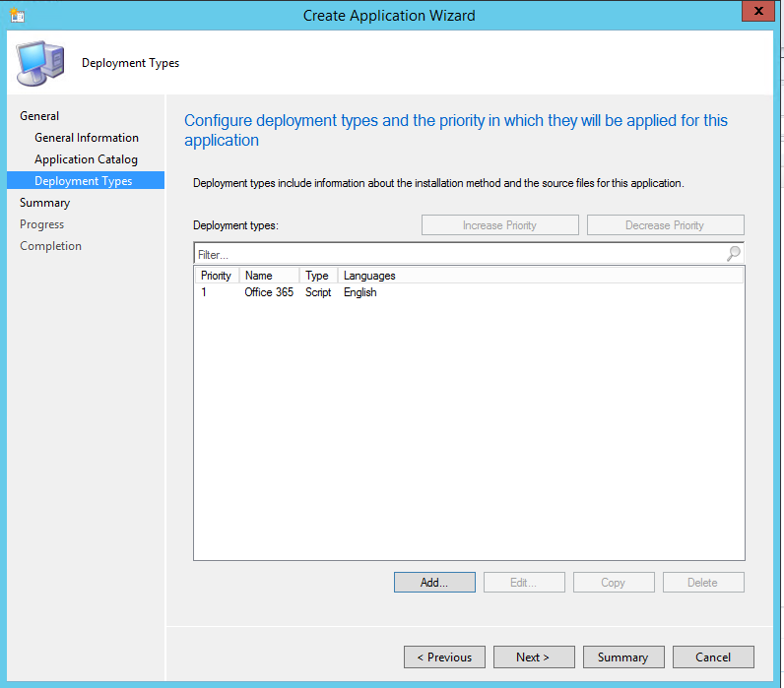Viewport: 784px width, 688px height.
Task: Click priority value 1 in the list
Action: 204,292
